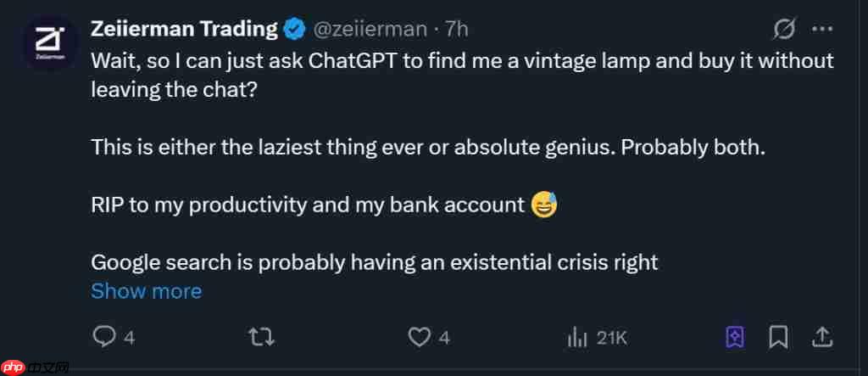The height and width of the screenshot is (376, 868).
Task: Click the Zeiierman Trading display name
Action: point(185,30)
